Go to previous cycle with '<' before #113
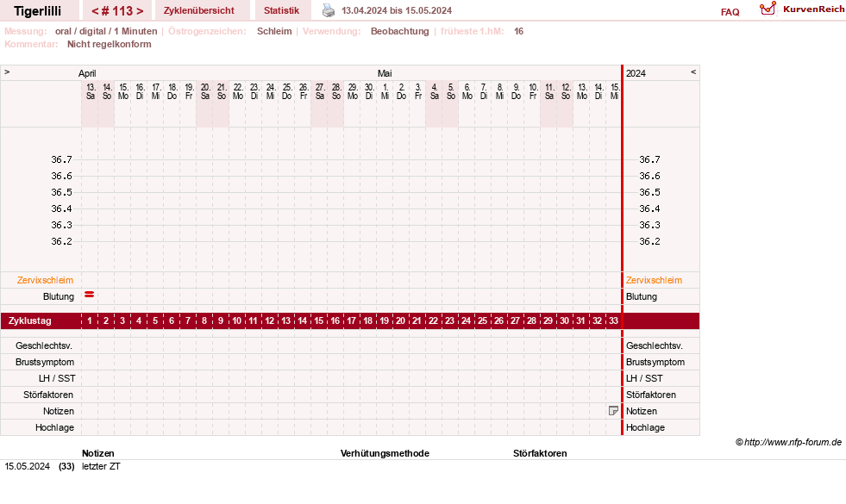This screenshot has width=846, height=504. click(x=95, y=11)
